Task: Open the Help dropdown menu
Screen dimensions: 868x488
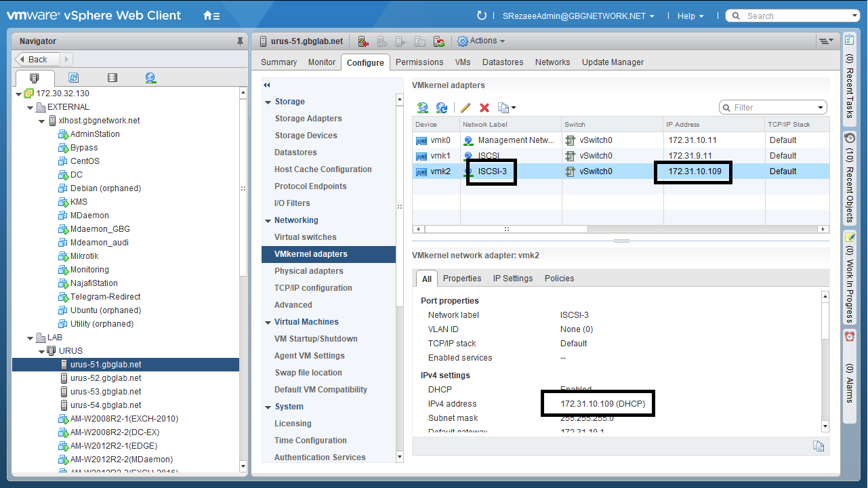Action: 690,16
